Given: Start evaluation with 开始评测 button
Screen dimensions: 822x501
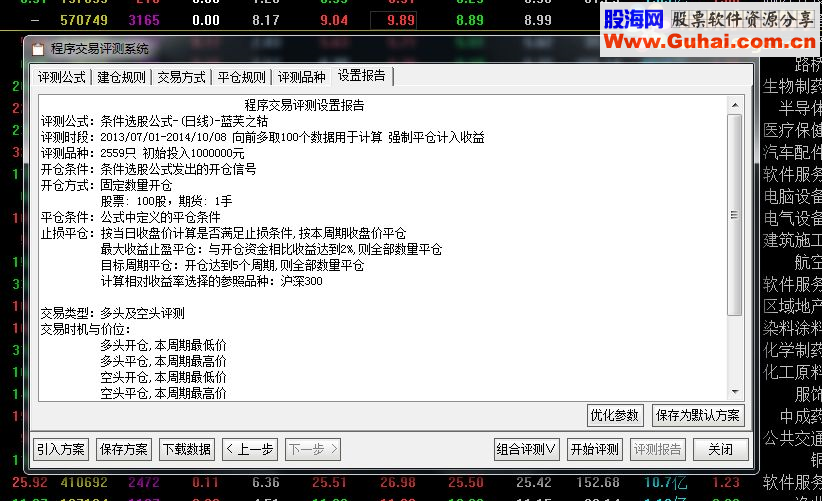Looking at the screenshot, I should coord(595,450).
